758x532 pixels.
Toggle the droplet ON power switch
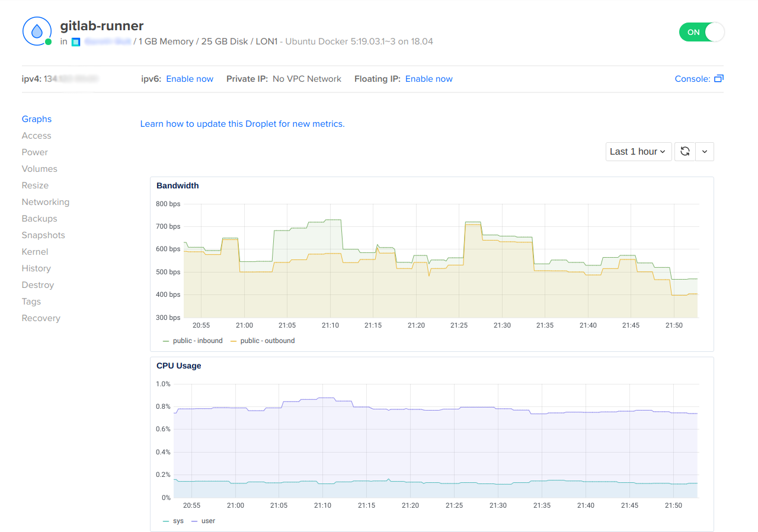click(x=702, y=32)
